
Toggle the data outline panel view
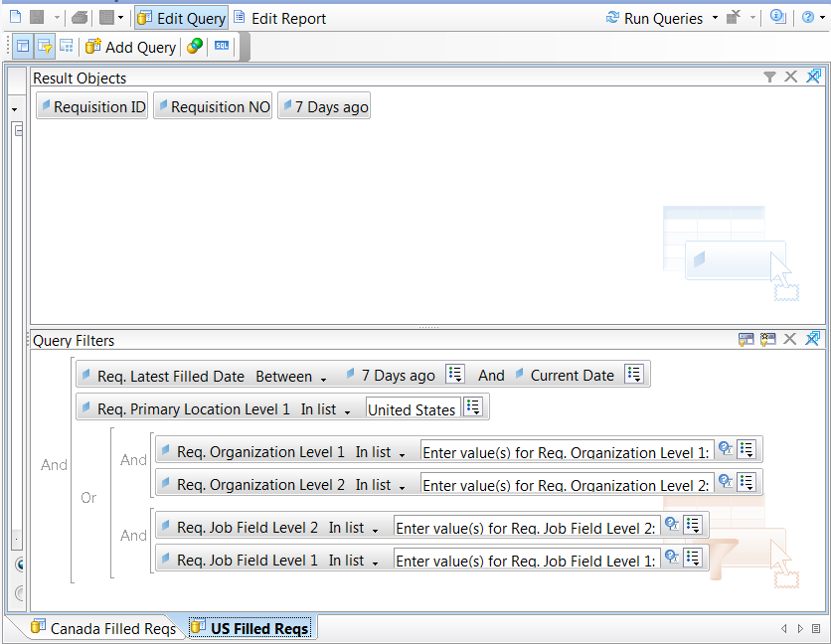(23, 46)
